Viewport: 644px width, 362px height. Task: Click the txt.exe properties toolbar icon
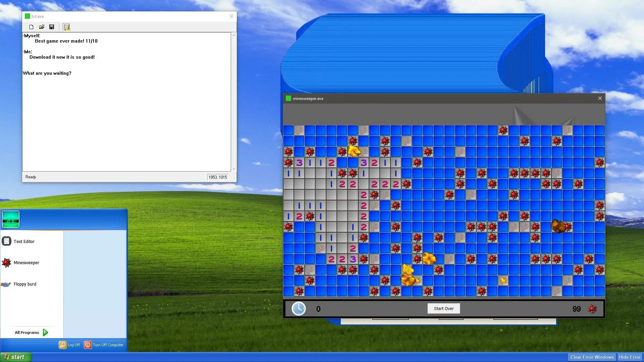pos(66,27)
